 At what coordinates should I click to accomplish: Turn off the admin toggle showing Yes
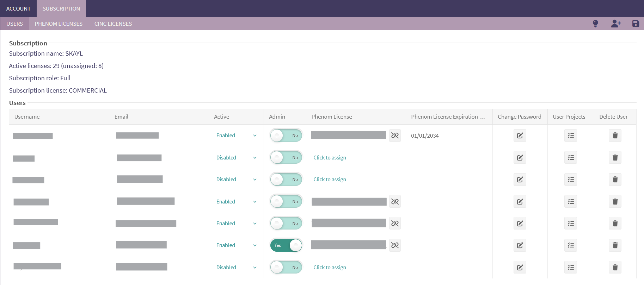click(x=286, y=245)
